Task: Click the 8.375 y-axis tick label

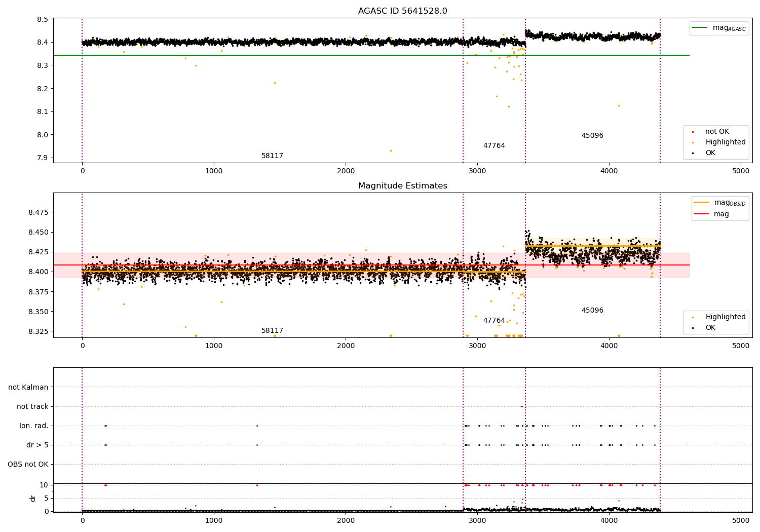Action: coord(39,292)
